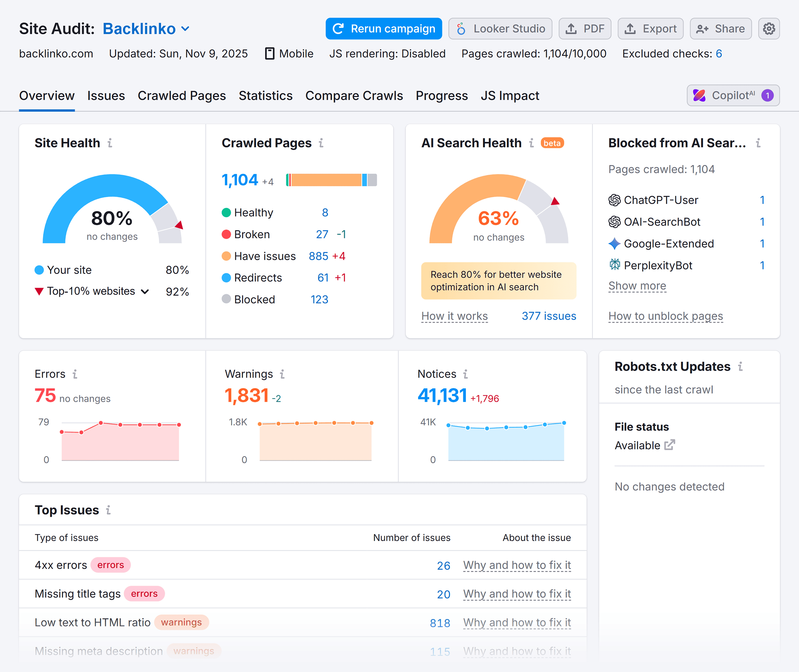This screenshot has width=799, height=672.
Task: Click the Mobile device icon
Action: 270,53
